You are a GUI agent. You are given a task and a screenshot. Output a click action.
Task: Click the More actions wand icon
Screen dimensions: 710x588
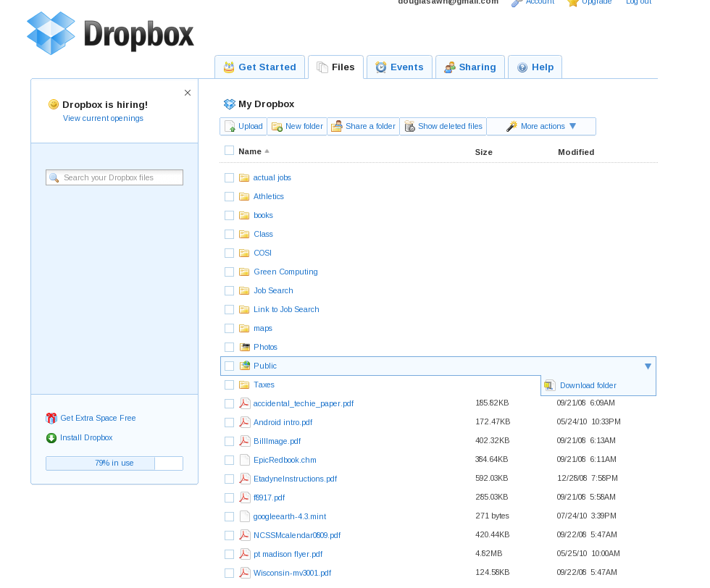coord(511,126)
